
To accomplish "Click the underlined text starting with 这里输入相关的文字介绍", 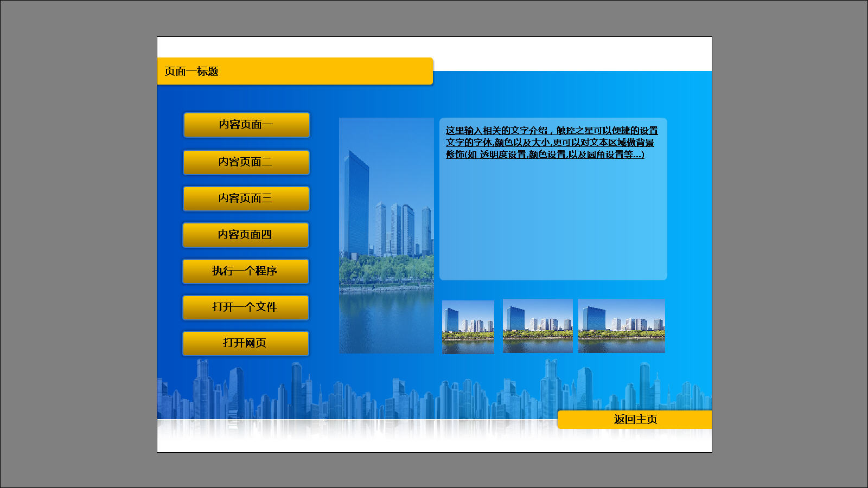I will click(x=551, y=131).
